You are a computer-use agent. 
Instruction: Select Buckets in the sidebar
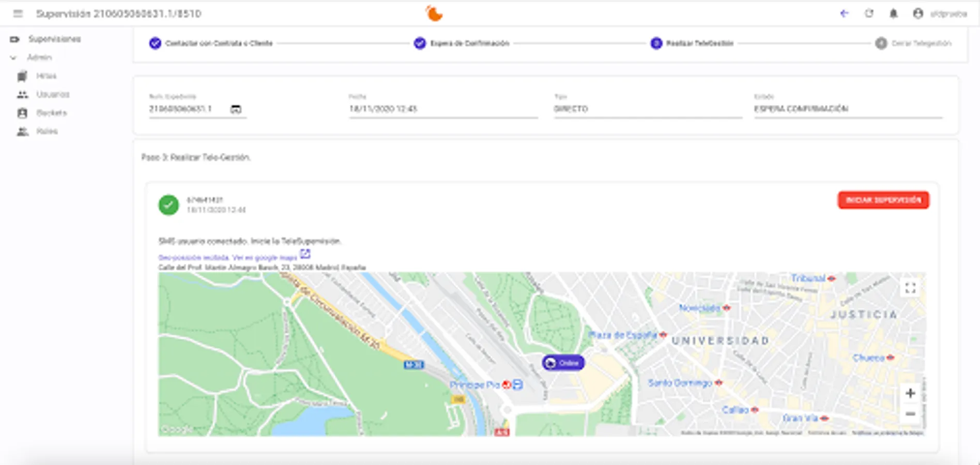click(x=51, y=113)
